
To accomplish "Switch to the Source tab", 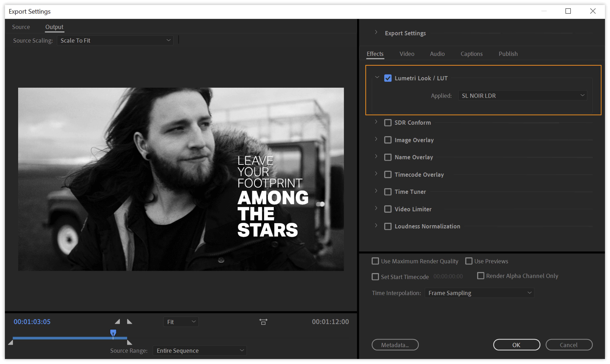I will (21, 27).
